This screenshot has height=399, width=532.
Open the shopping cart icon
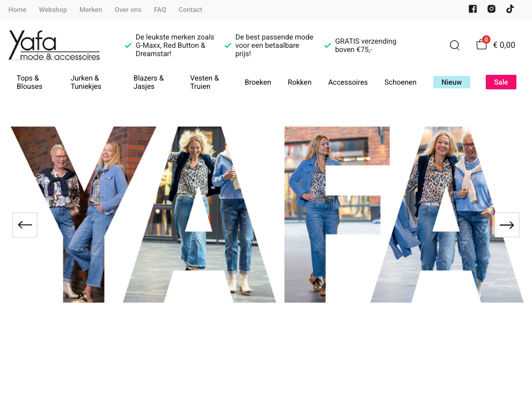tap(482, 45)
